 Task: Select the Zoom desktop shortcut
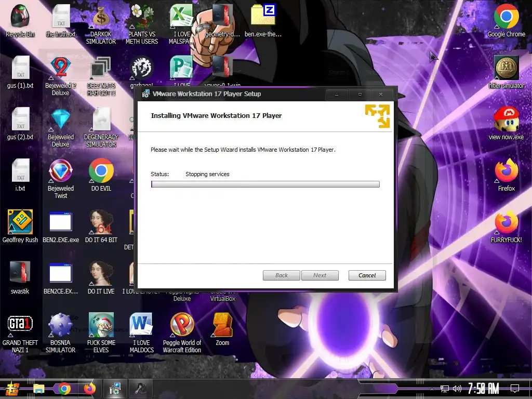coord(222,329)
